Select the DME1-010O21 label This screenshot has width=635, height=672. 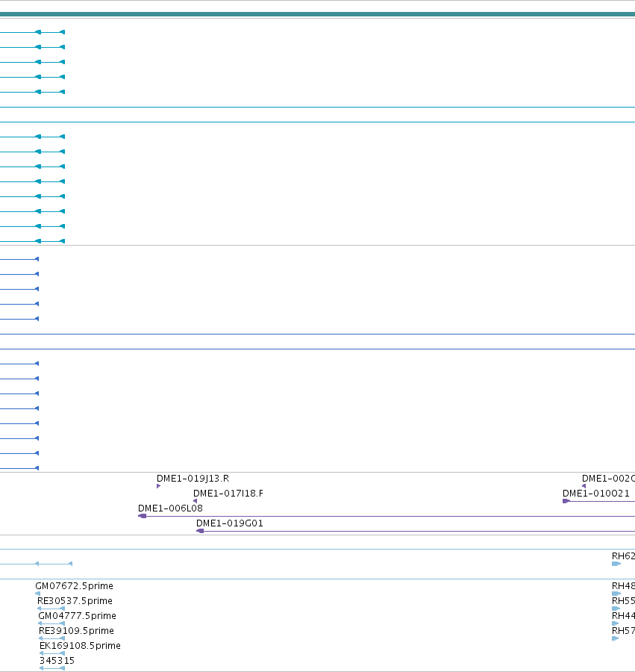[596, 494]
